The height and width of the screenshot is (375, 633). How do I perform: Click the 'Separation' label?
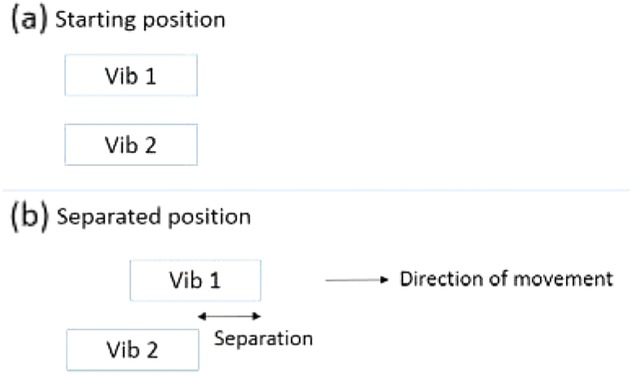click(x=263, y=338)
